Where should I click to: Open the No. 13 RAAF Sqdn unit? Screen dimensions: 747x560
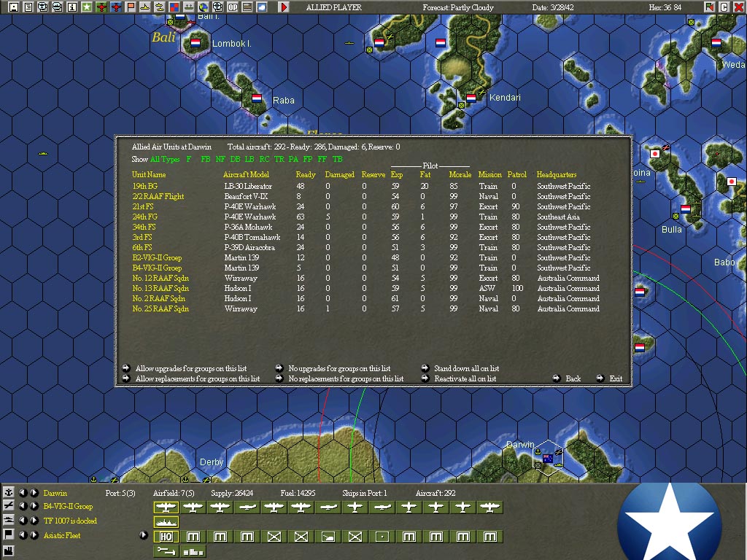pyautogui.click(x=160, y=288)
